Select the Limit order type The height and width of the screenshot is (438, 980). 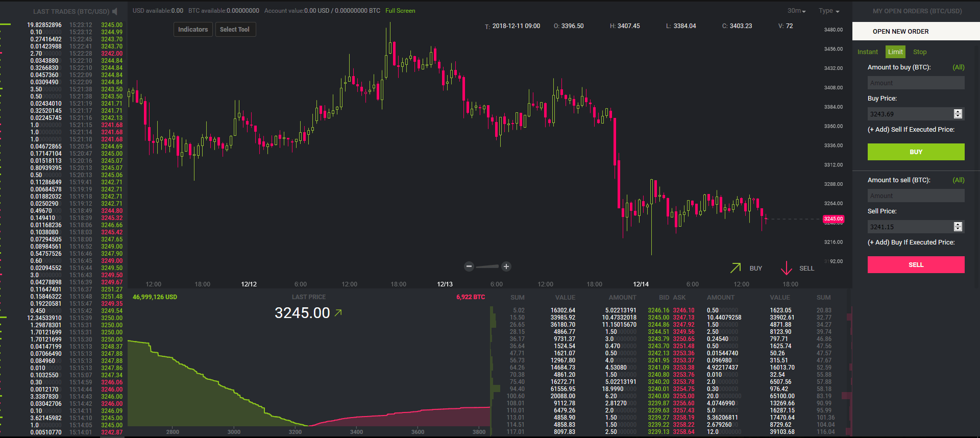[x=895, y=52]
